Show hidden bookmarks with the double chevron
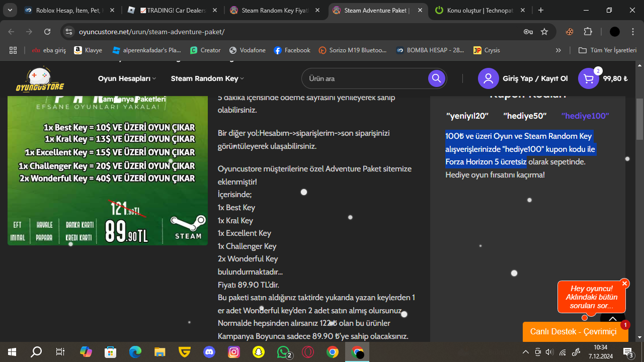The width and height of the screenshot is (644, 362). point(558,50)
